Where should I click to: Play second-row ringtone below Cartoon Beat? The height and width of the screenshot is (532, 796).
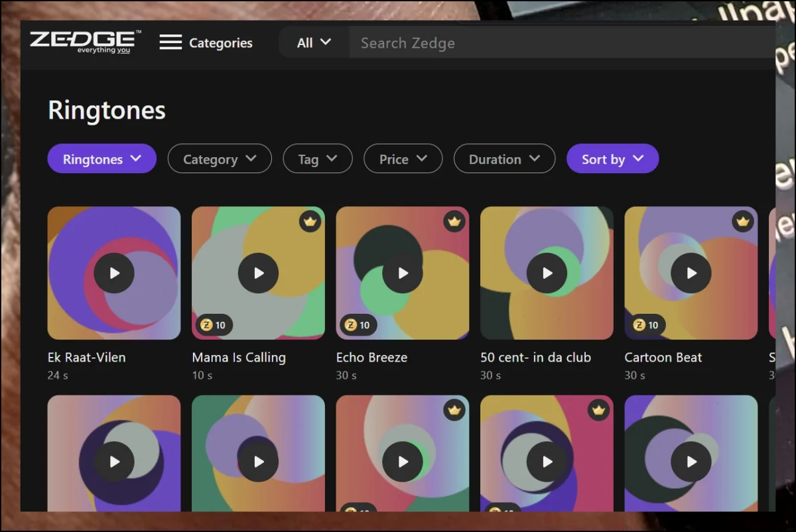pyautogui.click(x=691, y=462)
